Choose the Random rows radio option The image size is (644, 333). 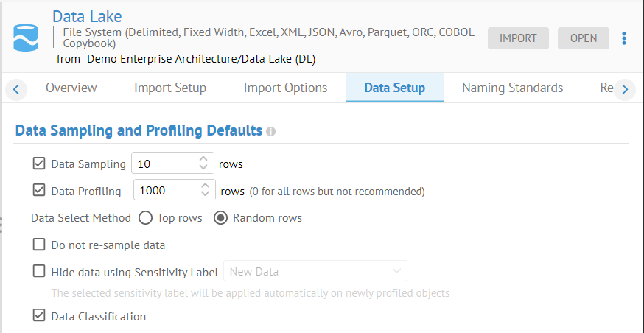click(x=220, y=218)
